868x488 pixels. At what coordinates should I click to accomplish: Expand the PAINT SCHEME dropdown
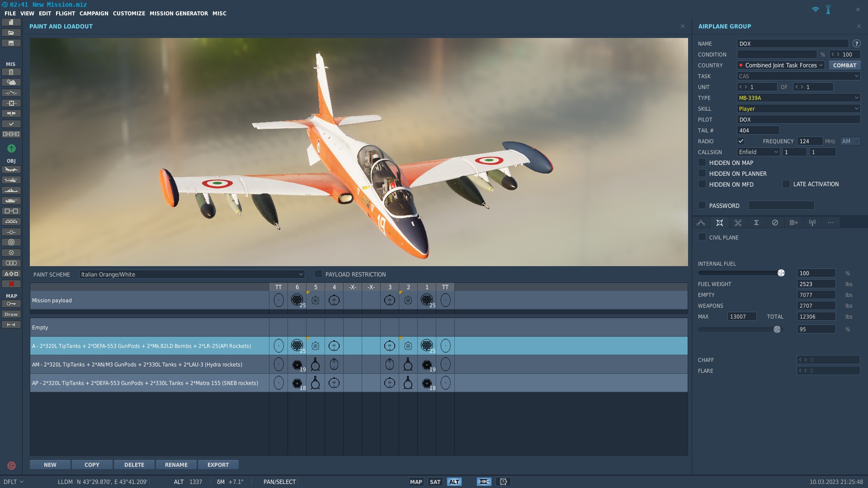[192, 274]
